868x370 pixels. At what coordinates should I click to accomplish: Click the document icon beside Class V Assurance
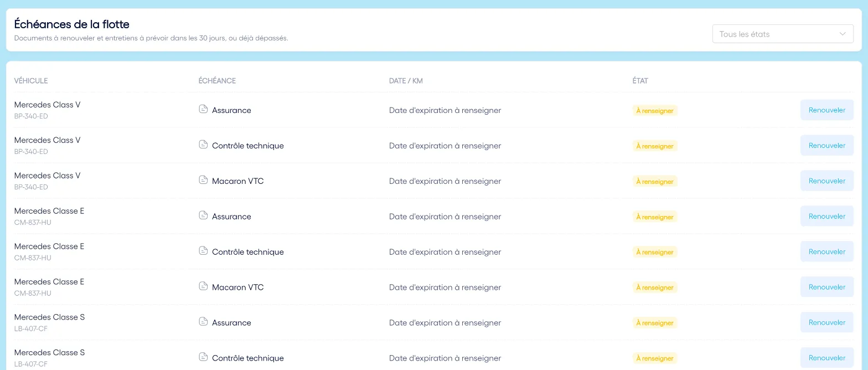click(203, 109)
